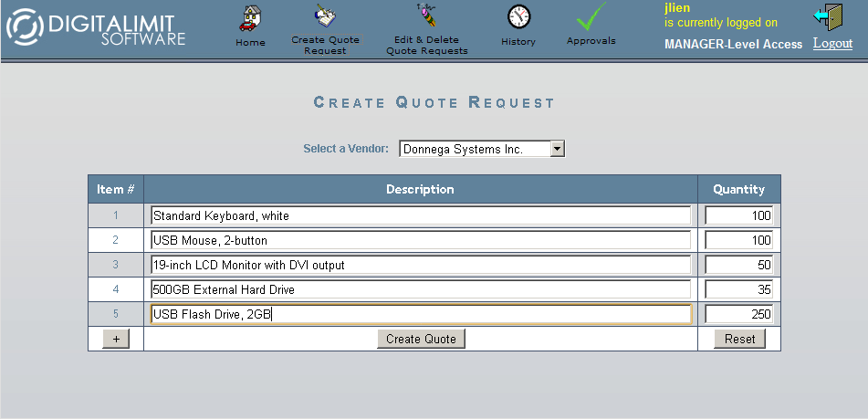
Task: Click item number 4 cell
Action: 116,289
